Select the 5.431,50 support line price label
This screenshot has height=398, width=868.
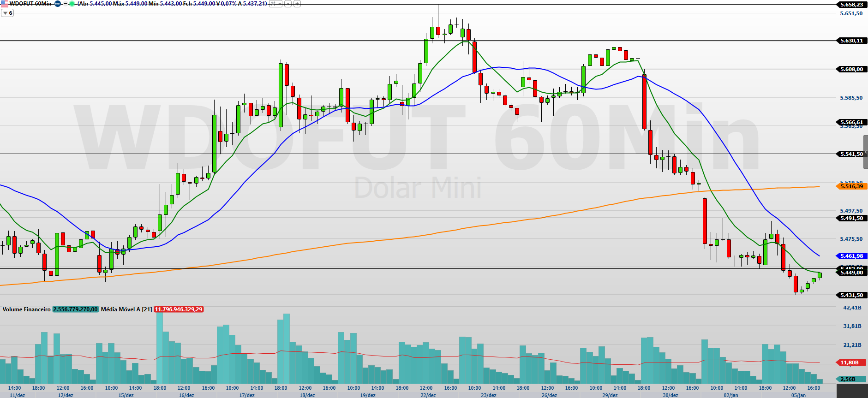pyautogui.click(x=851, y=295)
